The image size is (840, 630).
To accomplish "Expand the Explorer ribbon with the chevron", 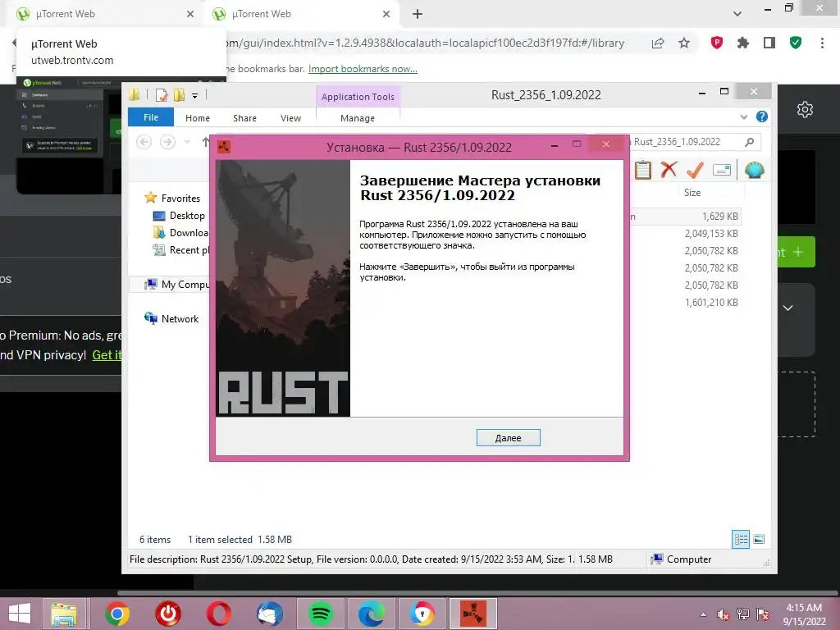I will click(x=743, y=116).
